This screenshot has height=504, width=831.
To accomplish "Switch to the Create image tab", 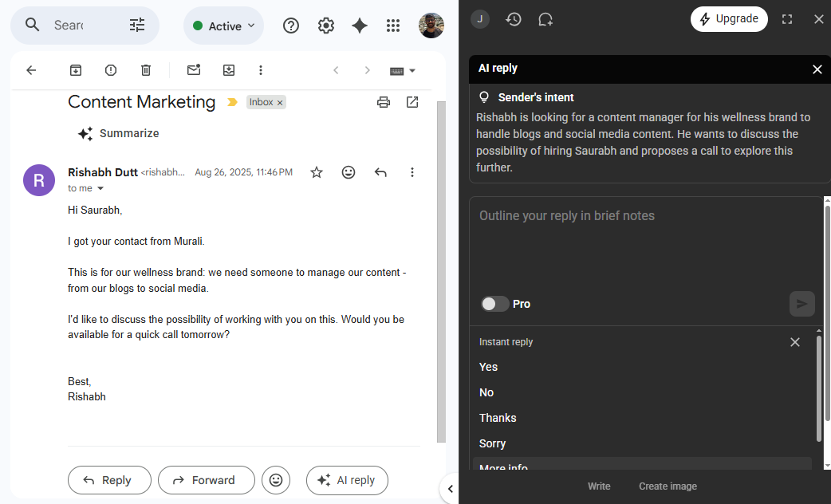I will 668,486.
